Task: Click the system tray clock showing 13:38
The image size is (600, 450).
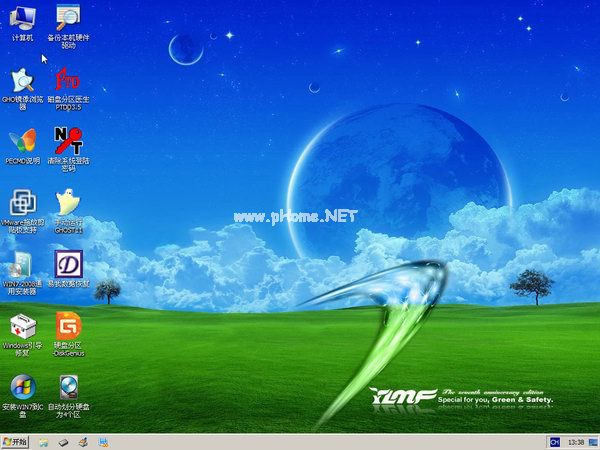Action: 576,441
